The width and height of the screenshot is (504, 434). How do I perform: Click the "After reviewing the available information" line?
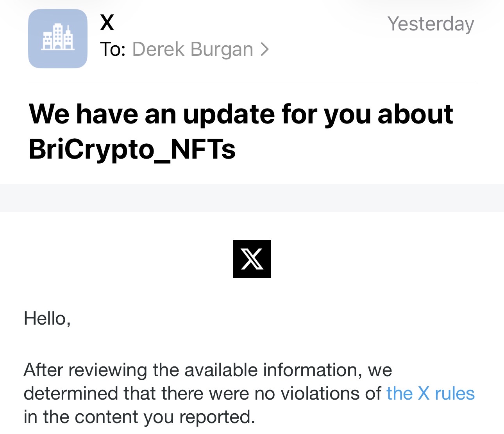click(207, 370)
